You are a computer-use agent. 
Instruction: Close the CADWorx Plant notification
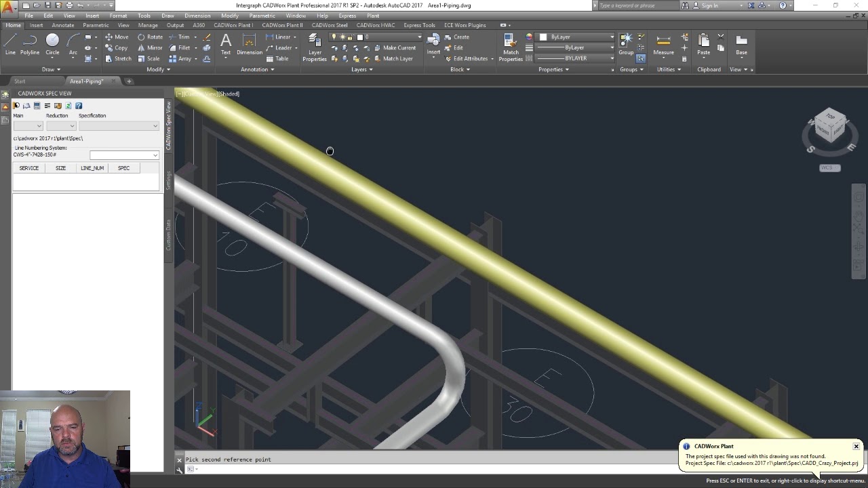point(856,446)
